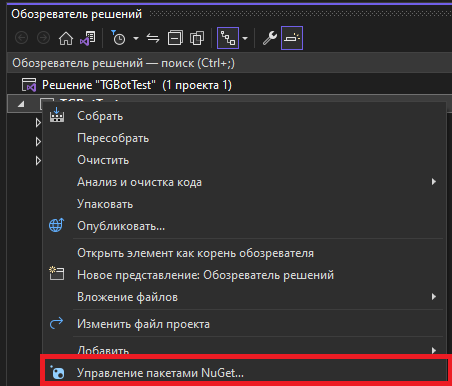This screenshot has height=386, width=452.
Task: Click the globe icon next to Опубликовать
Action: point(57,225)
